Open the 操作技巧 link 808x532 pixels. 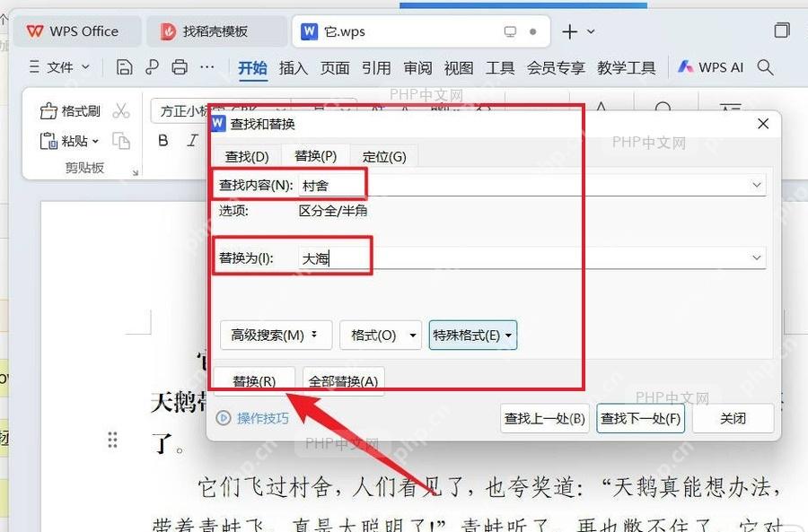click(252, 418)
